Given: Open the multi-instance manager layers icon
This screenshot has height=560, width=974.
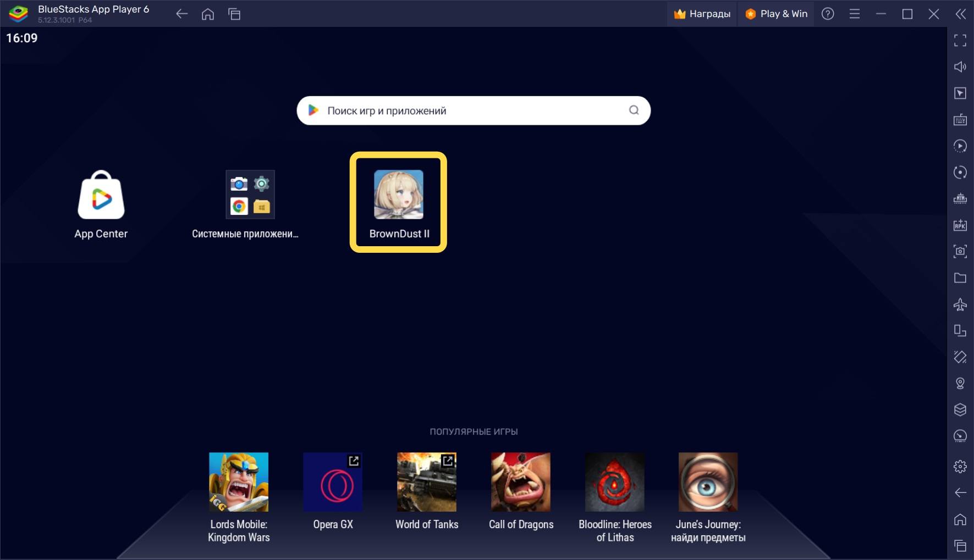Looking at the screenshot, I should 960,409.
